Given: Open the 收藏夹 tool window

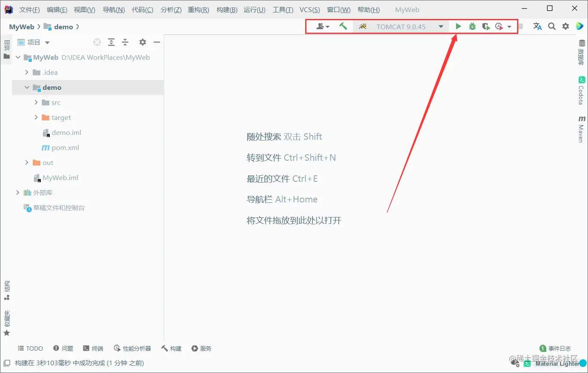Looking at the screenshot, I should coord(6,323).
